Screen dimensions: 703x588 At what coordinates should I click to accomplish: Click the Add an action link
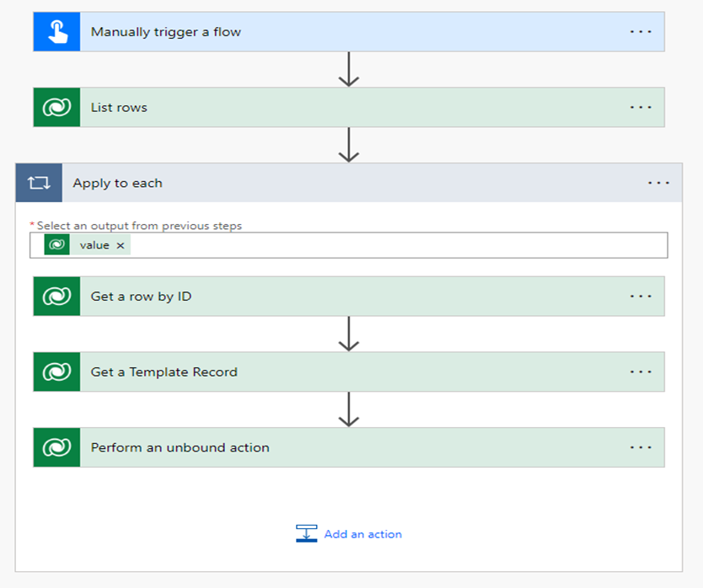point(362,534)
